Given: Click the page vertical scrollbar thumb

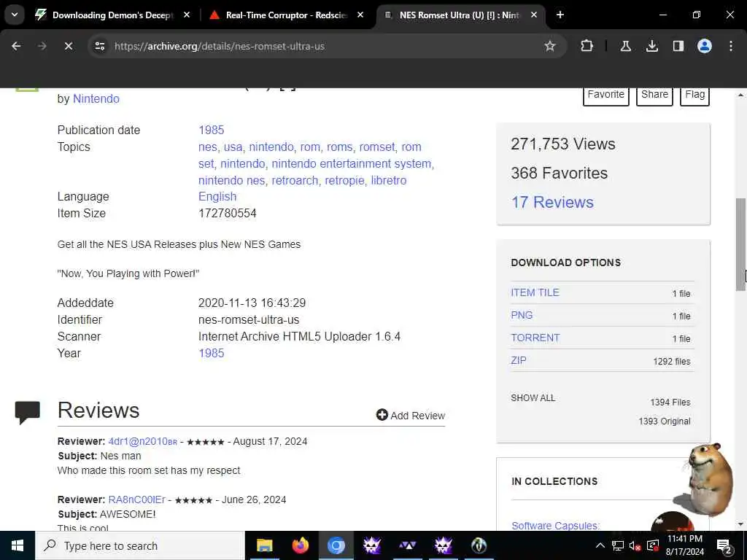Looking at the screenshot, I should (x=740, y=244).
